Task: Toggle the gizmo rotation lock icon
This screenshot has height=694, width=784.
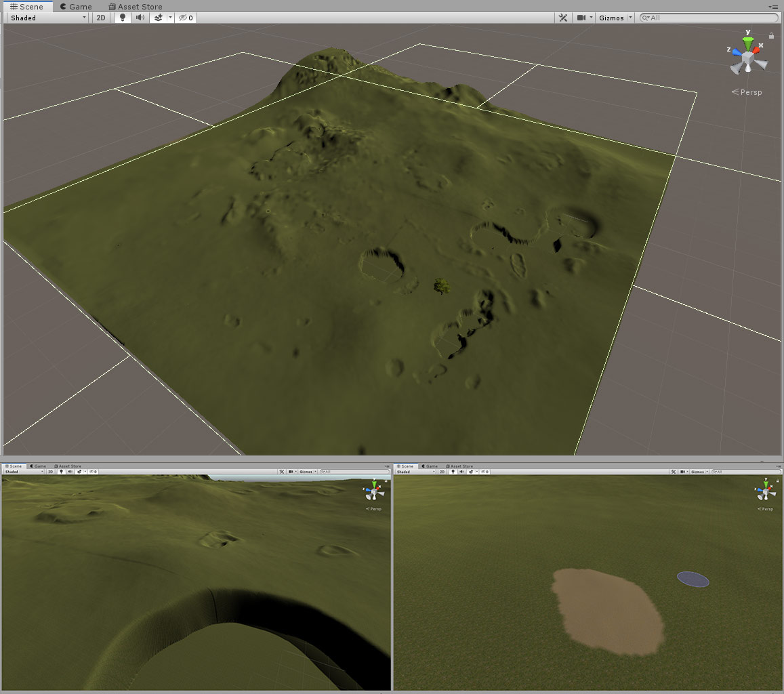Action: pyautogui.click(x=771, y=36)
